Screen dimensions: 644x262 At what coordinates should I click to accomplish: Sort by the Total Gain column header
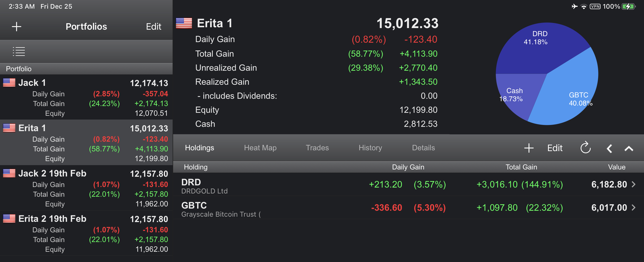[521, 167]
